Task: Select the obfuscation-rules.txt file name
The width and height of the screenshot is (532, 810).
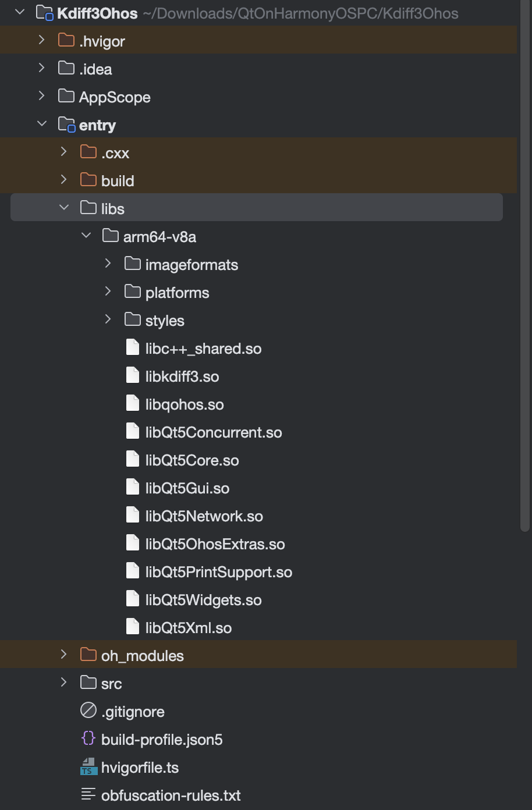Action: pos(171,795)
